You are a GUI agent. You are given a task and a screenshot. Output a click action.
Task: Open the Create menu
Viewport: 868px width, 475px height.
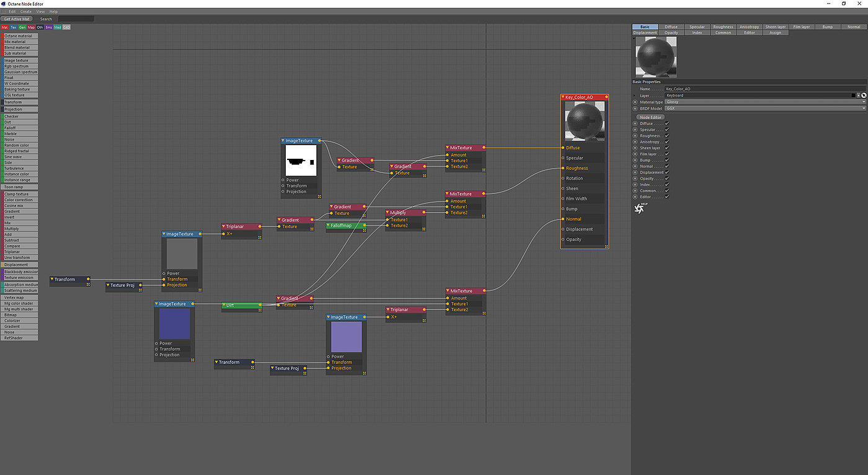pos(26,11)
